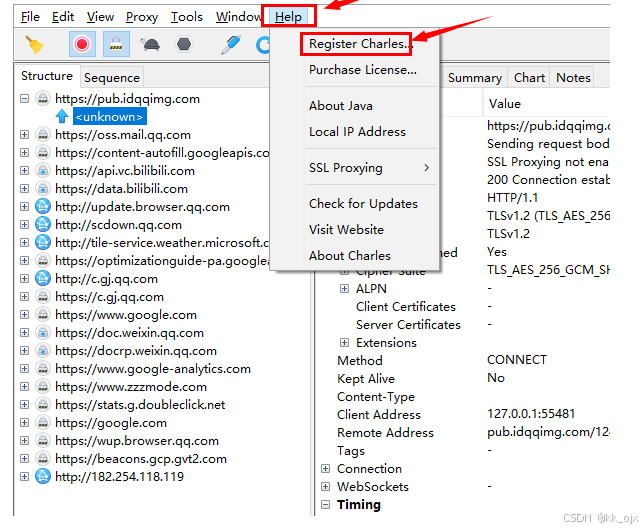Image resolution: width=644 pixels, height=529 pixels.
Task: Choose Purchase License... from Help menu
Action: tap(363, 70)
